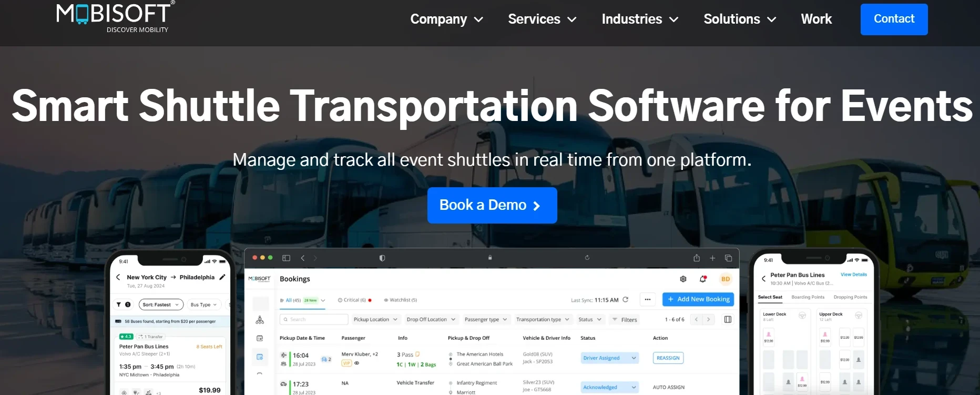
Task: Click the bookings Search field
Action: coord(314,319)
